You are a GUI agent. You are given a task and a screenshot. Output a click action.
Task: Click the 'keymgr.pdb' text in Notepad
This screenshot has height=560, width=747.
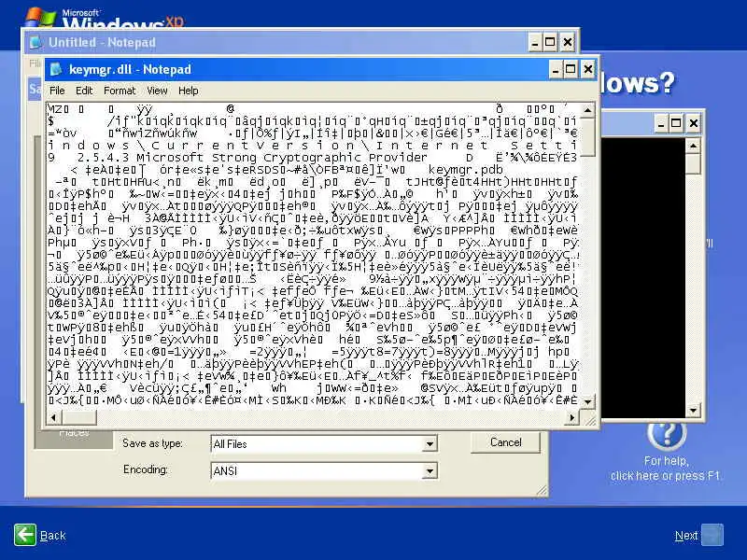tap(465, 170)
